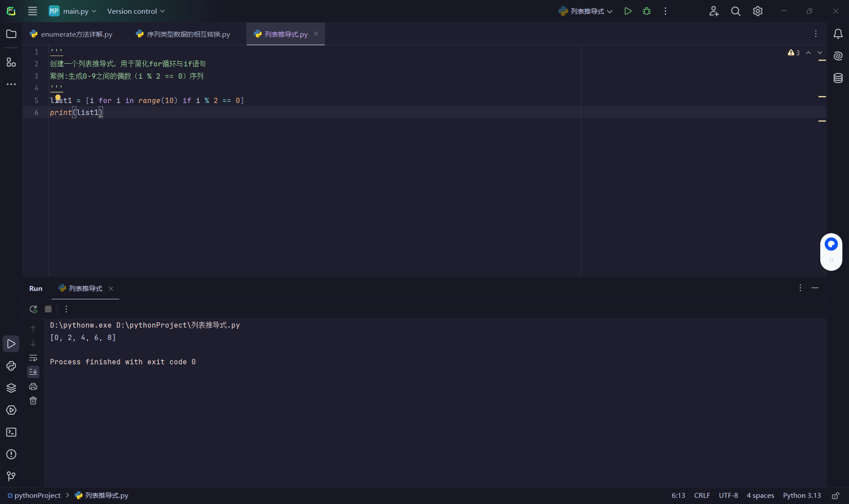
Task: Toggle scroll to end in console
Action: tap(33, 372)
